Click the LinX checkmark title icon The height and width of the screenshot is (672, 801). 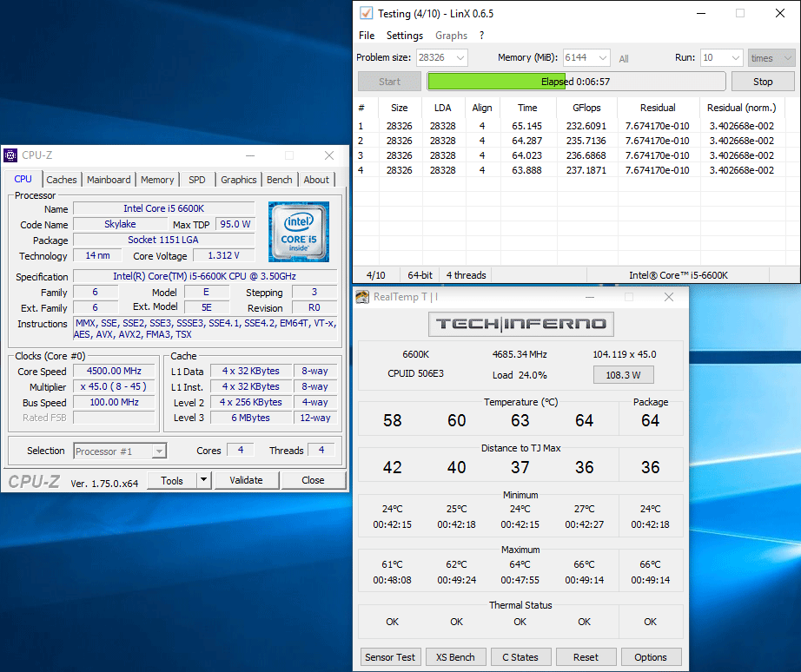pos(366,13)
